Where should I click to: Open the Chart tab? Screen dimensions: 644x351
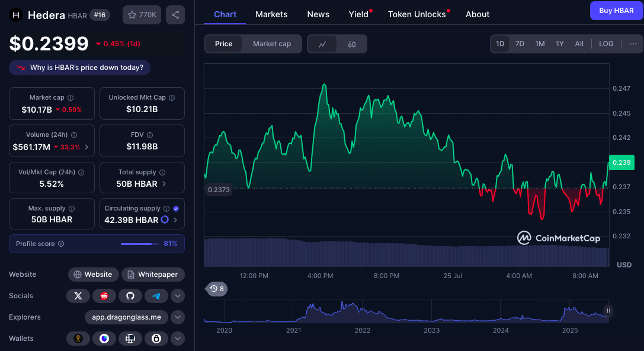[x=225, y=14]
